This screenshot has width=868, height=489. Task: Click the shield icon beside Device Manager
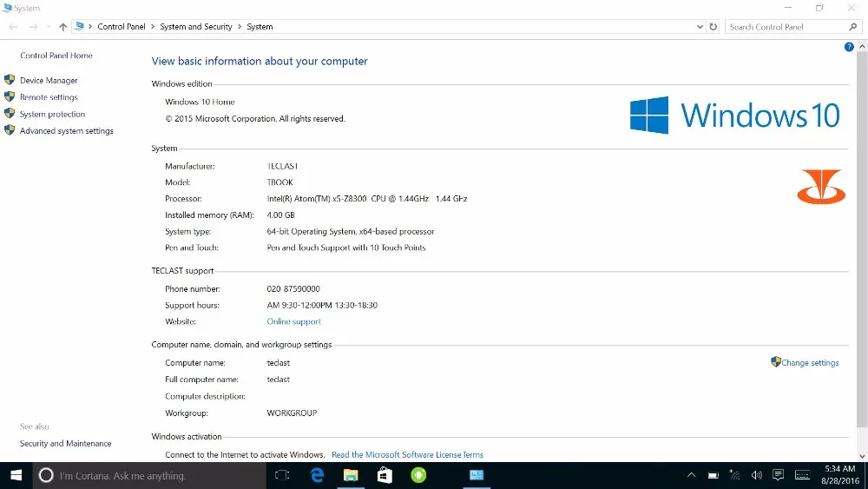point(10,80)
